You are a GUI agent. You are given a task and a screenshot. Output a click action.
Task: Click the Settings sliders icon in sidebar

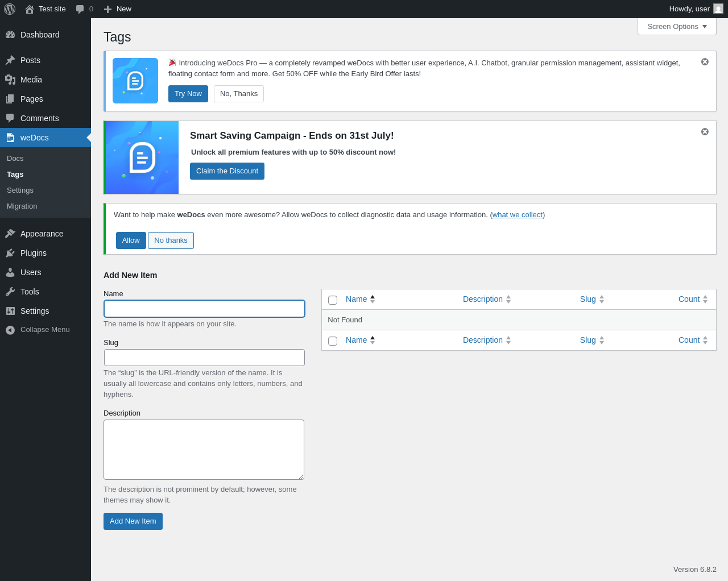pyautogui.click(x=10, y=311)
